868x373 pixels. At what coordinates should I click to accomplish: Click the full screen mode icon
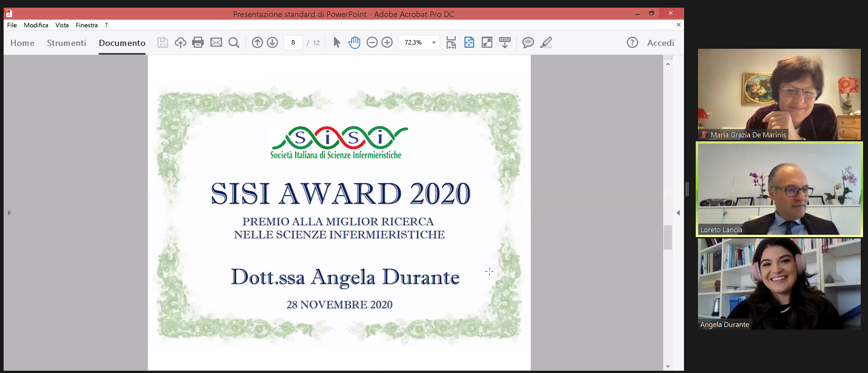click(487, 42)
